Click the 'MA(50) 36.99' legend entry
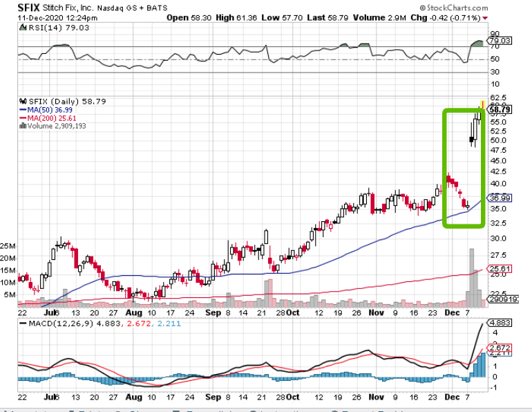532x412 pixels. (50, 110)
